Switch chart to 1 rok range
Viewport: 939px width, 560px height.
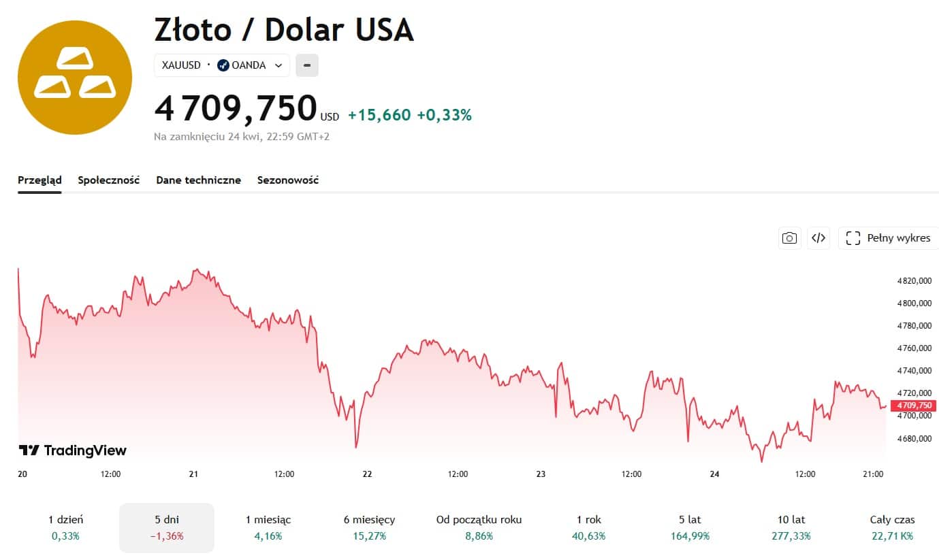[588, 527]
